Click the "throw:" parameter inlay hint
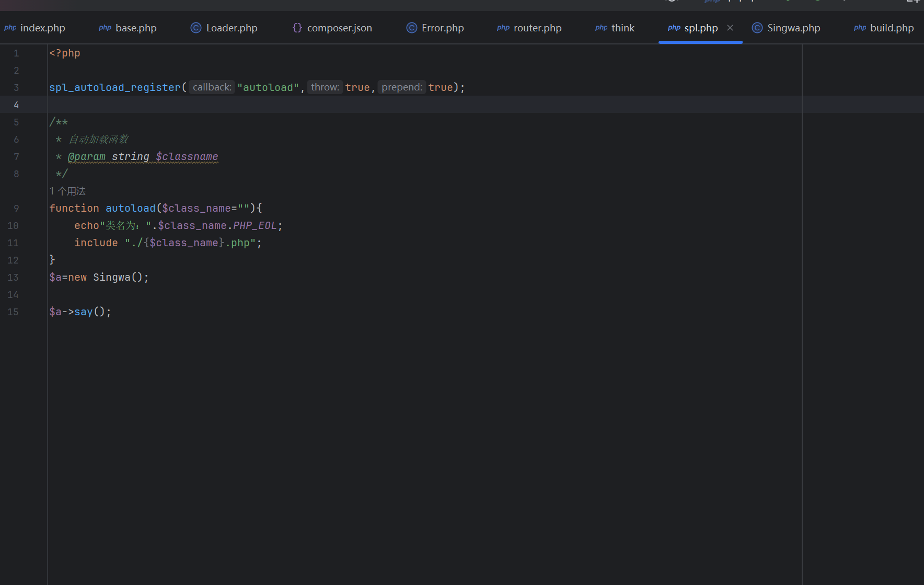The image size is (924, 585). [x=325, y=87]
